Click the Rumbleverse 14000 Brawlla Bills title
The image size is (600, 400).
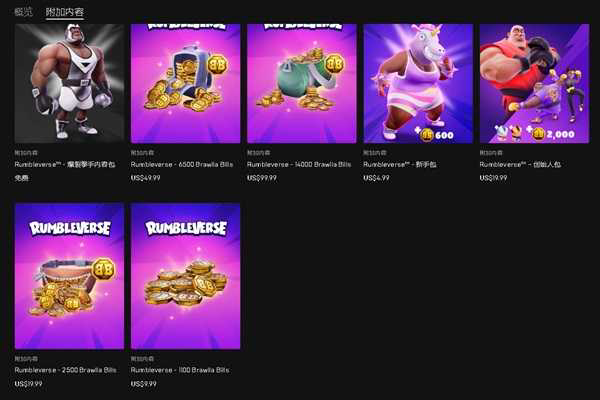click(x=299, y=164)
